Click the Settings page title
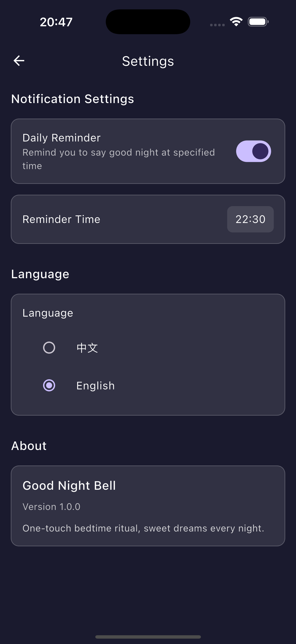The height and width of the screenshot is (644, 296). coord(148,61)
